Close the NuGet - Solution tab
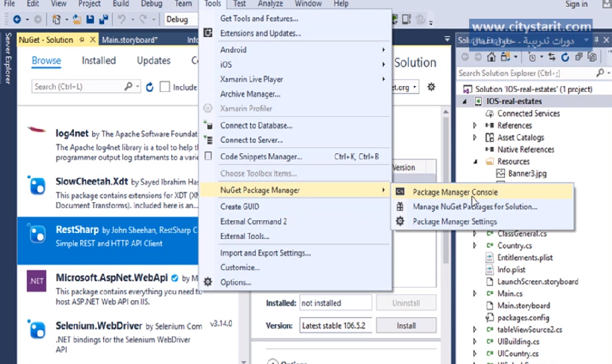The height and width of the screenshot is (364, 612). pyautogui.click(x=93, y=40)
